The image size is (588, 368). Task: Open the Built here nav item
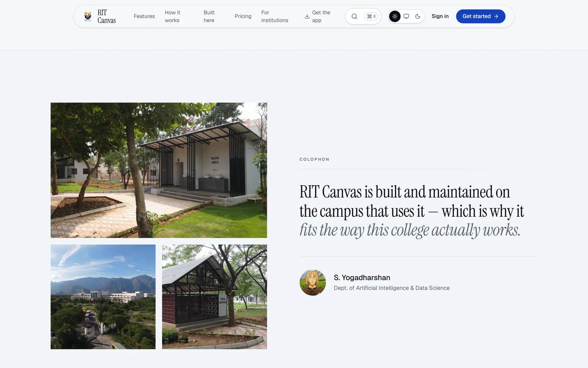[x=209, y=16]
